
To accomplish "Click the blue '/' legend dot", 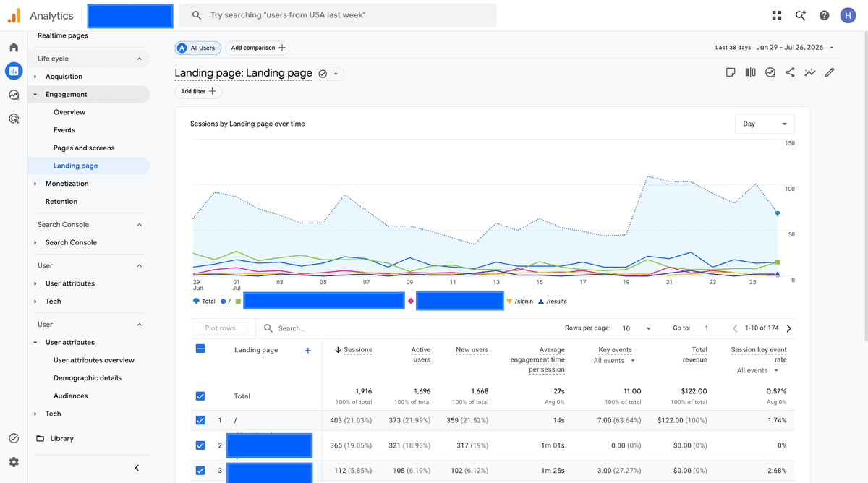I will 224,301.
